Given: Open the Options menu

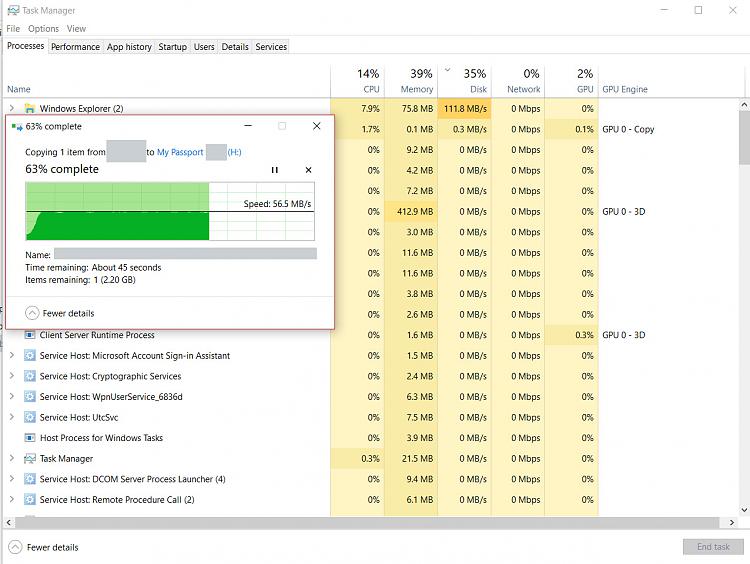Looking at the screenshot, I should point(43,29).
